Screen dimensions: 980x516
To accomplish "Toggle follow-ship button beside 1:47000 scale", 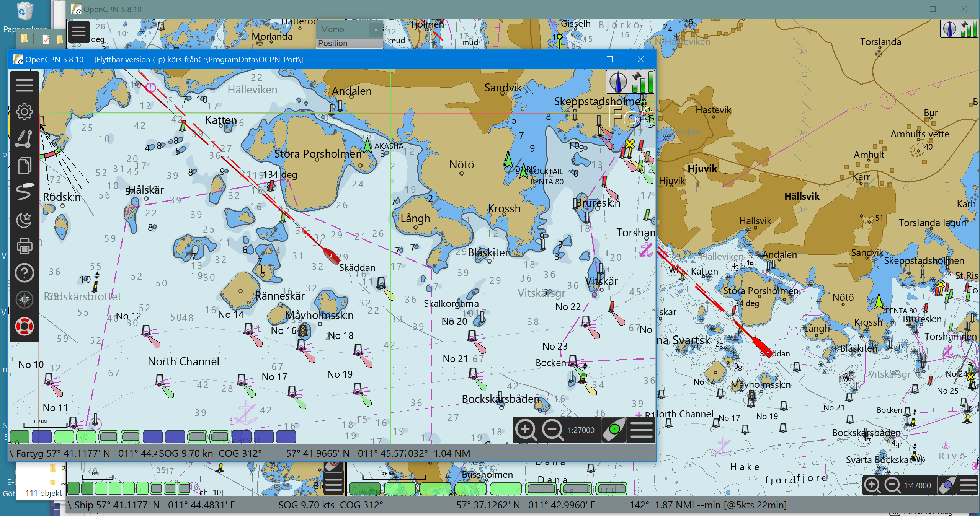I will pyautogui.click(x=947, y=485).
